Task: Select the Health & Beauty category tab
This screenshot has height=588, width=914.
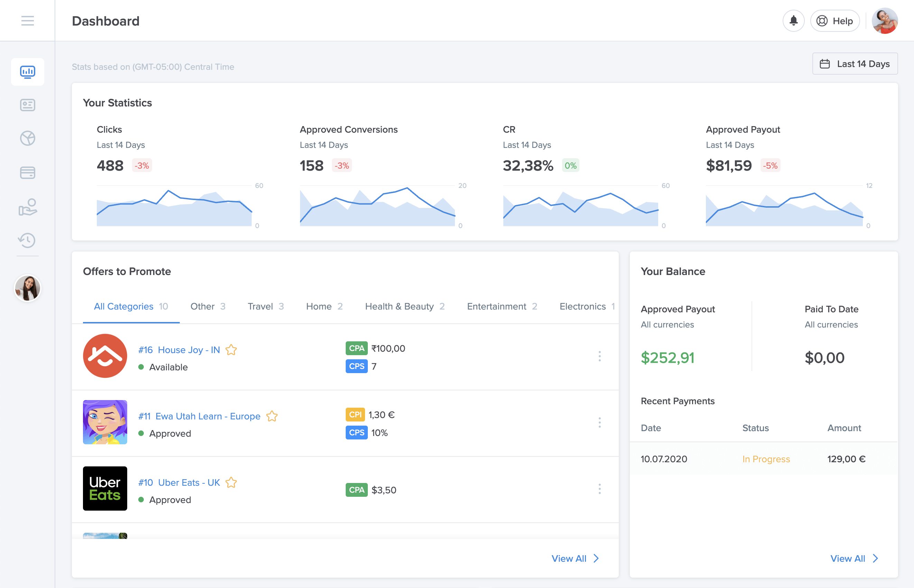Action: [x=406, y=306]
